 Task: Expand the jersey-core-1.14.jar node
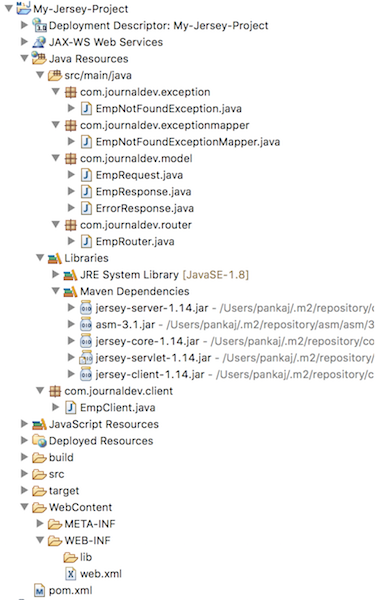pyautogui.click(x=71, y=341)
